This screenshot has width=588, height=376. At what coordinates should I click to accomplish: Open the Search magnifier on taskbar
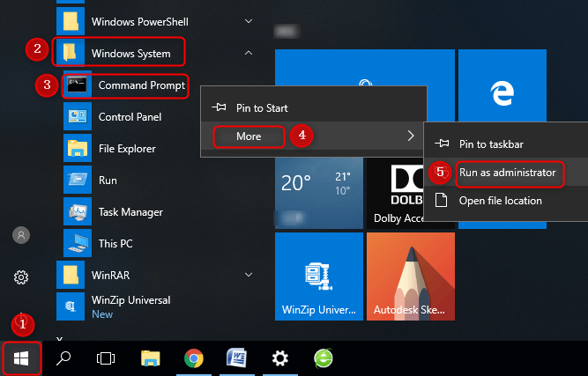tap(63, 358)
